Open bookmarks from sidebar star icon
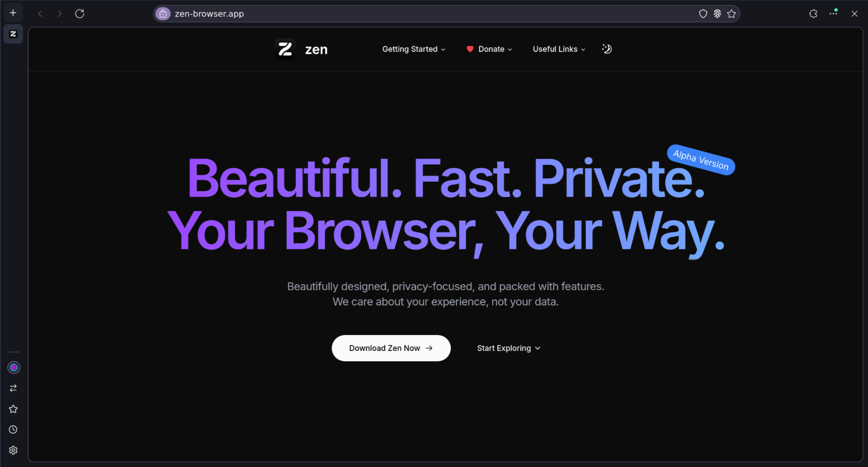 [x=13, y=409]
